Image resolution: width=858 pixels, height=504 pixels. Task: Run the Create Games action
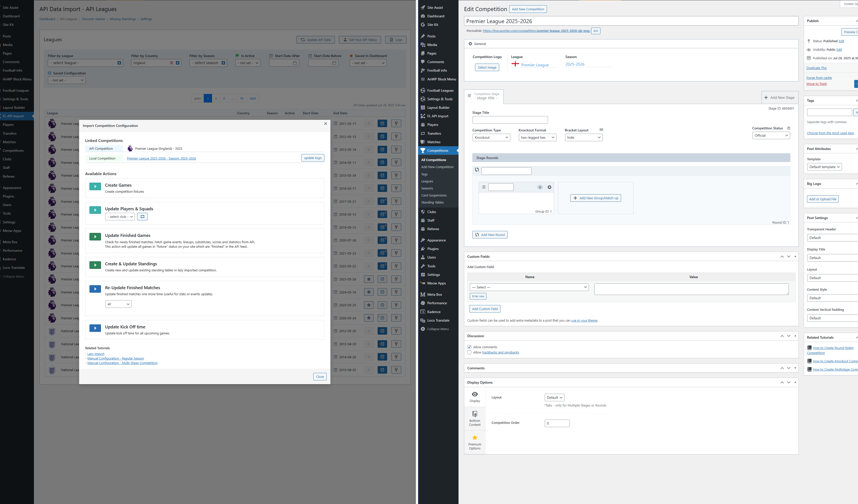(x=95, y=186)
